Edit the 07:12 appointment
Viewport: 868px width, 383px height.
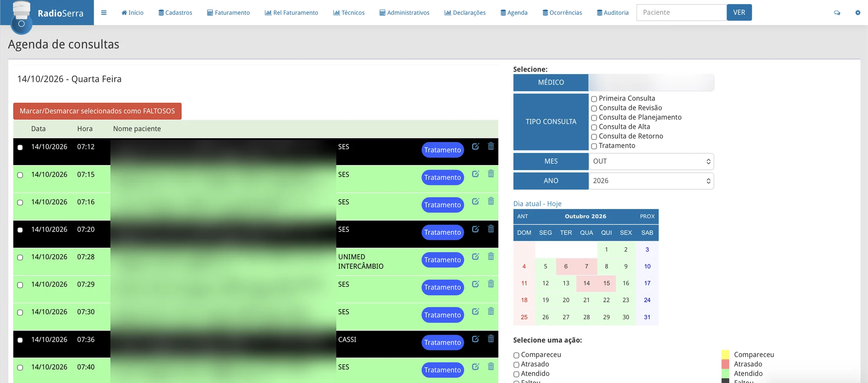[x=476, y=146]
